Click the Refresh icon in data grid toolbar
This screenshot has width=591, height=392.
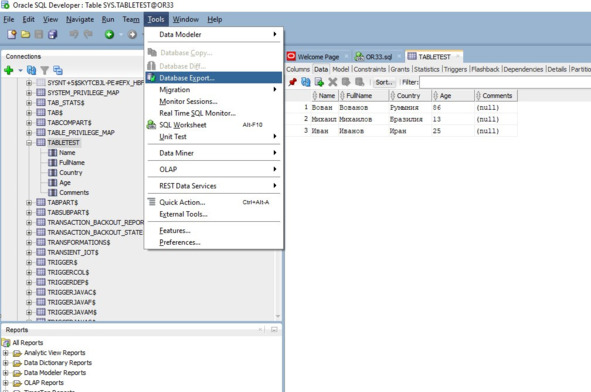306,82
